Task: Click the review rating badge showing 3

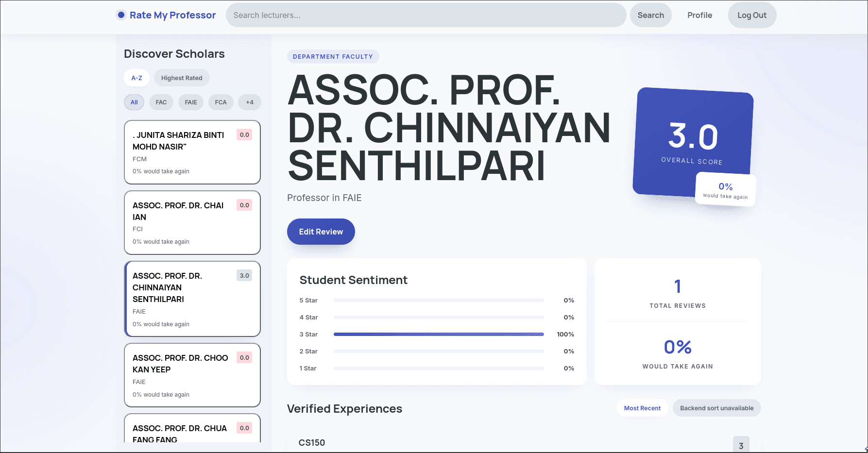Action: (741, 445)
